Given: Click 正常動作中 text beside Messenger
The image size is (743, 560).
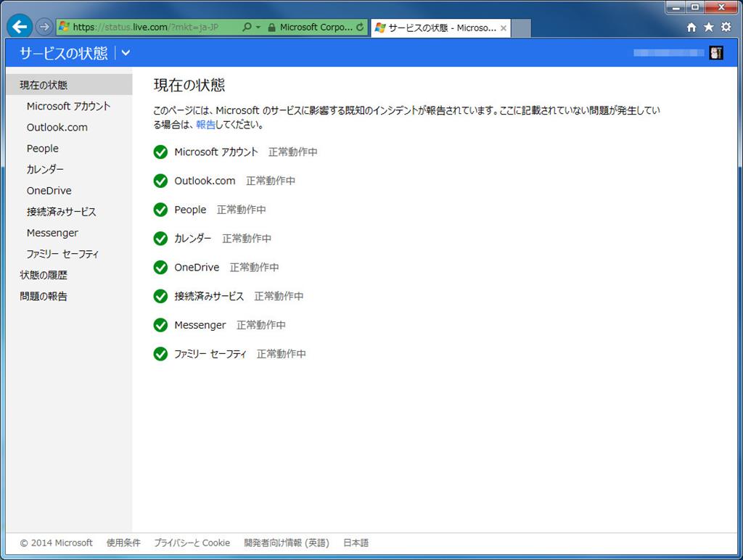Looking at the screenshot, I should pyautogui.click(x=261, y=326).
